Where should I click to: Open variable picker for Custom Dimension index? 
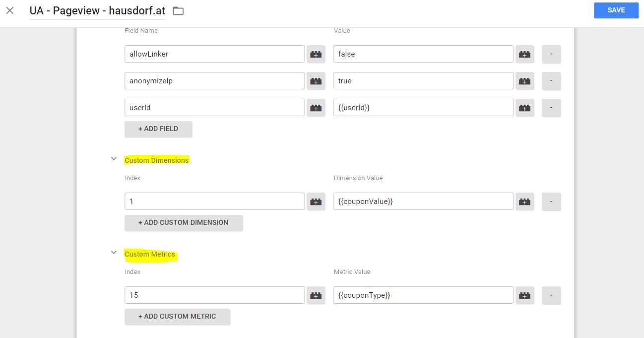click(x=316, y=201)
